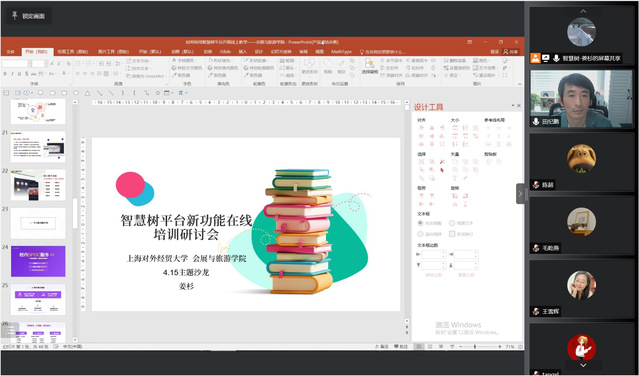Screen dimensions: 639x376
Task: Collapse the participant sidebar with the side arrow
Action: 520,194
